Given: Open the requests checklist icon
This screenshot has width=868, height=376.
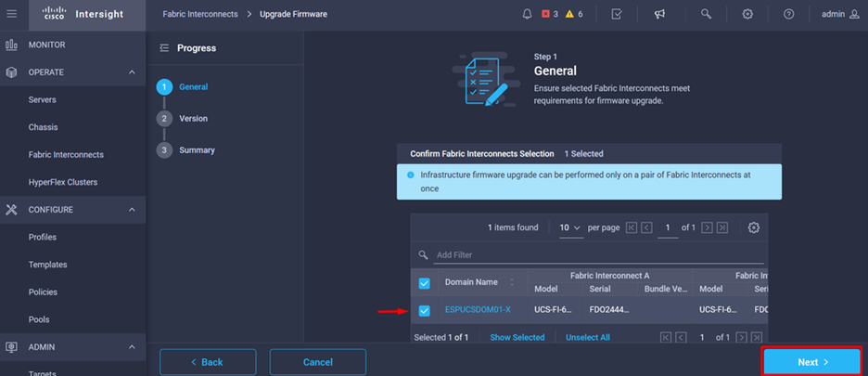Looking at the screenshot, I should [x=617, y=14].
